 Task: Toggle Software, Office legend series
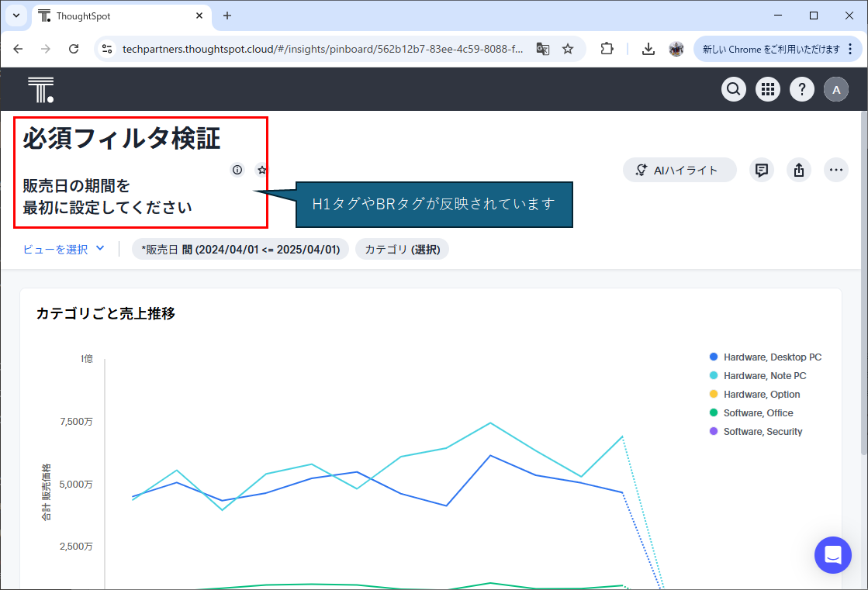[x=758, y=413]
